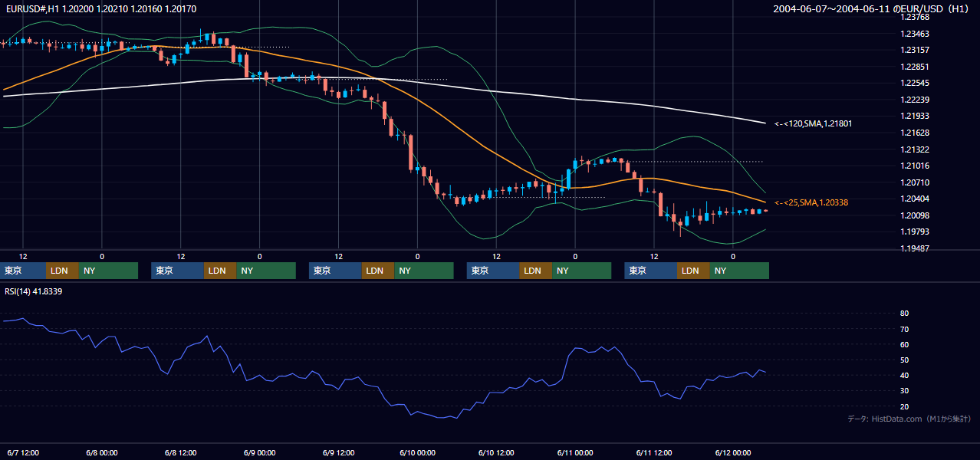Click price axis value 1.21016
Screen dimensions: 980x460
coord(915,166)
